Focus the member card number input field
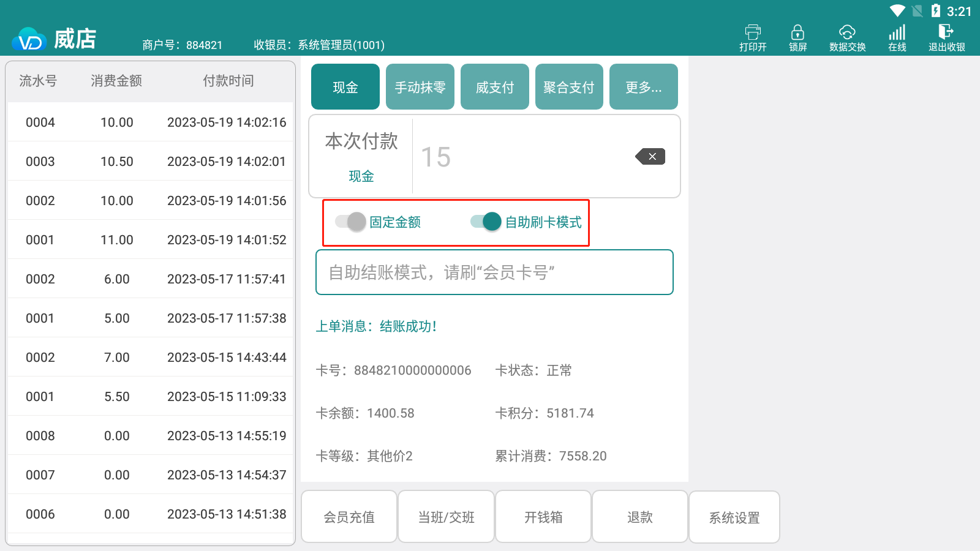The height and width of the screenshot is (551, 980). click(x=494, y=272)
